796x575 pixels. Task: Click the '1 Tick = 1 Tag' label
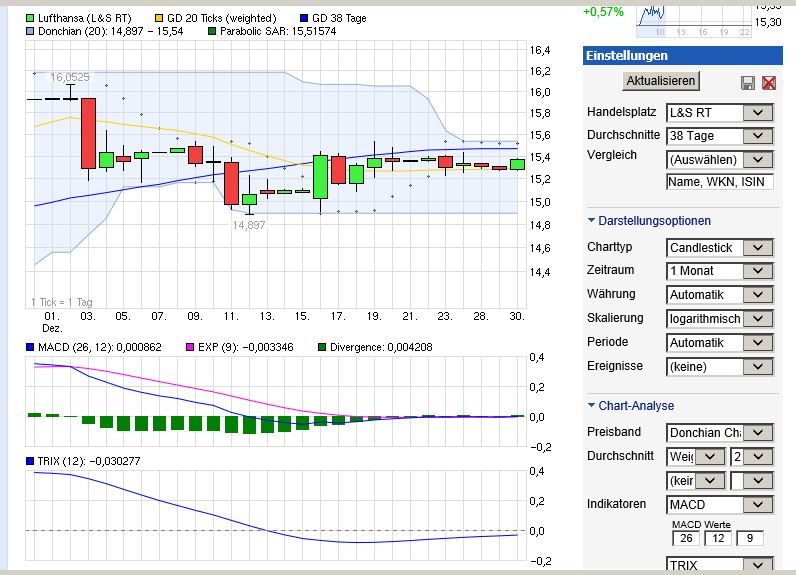pos(61,302)
